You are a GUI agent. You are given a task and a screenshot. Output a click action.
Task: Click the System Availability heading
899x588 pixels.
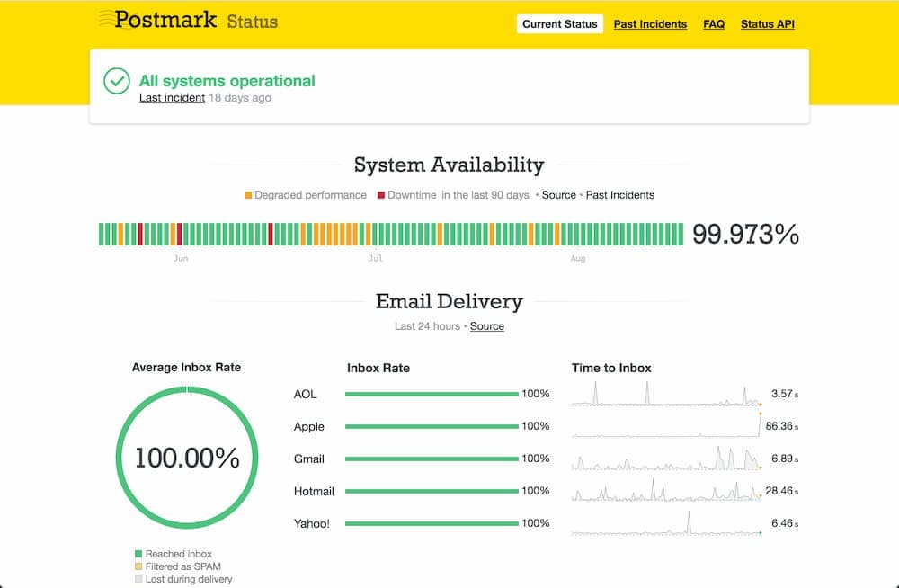[x=449, y=165]
